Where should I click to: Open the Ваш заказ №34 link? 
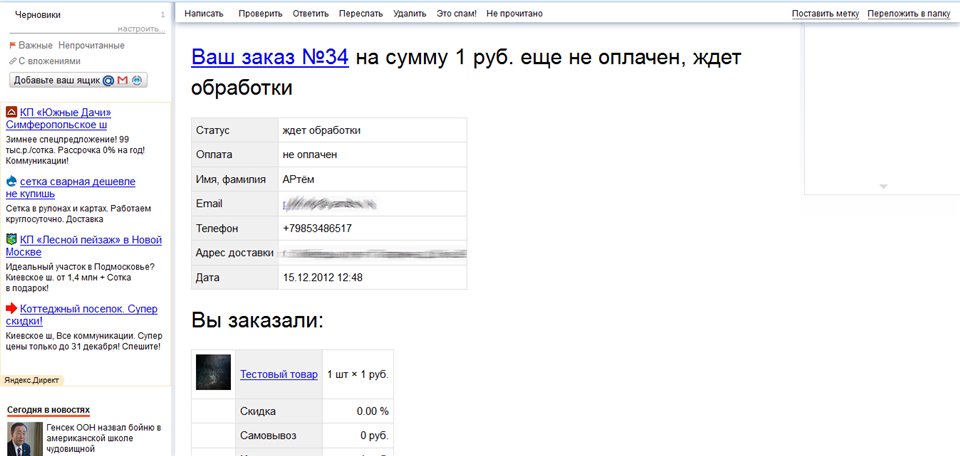click(x=270, y=58)
